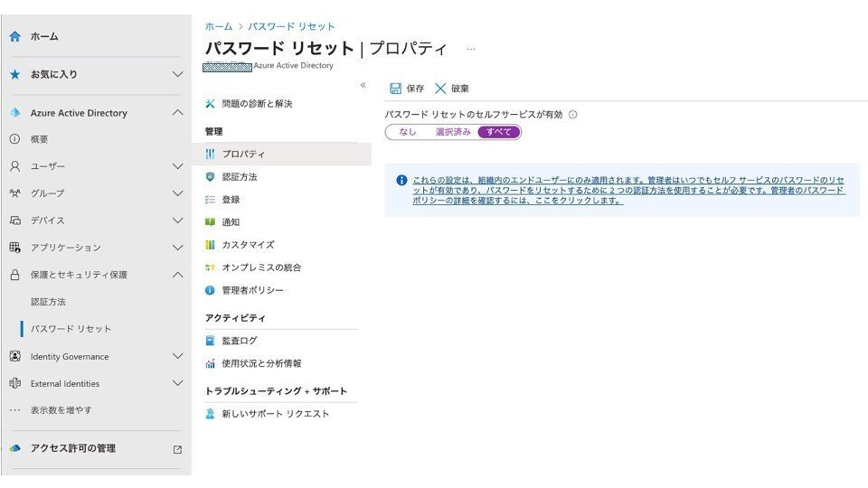The width and height of the screenshot is (868, 488).
Task: Select 認証方法 under 保護とセキュリティ保護 in sidebar
Action: [48, 302]
